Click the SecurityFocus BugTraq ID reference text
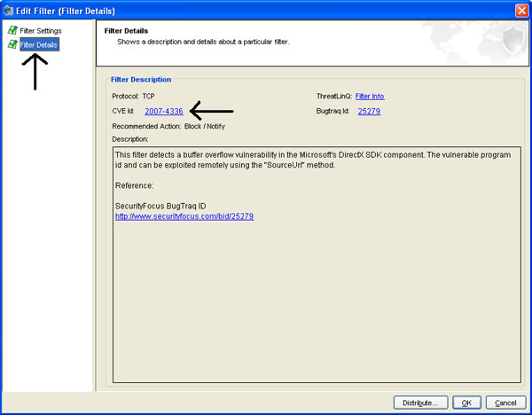532x415 pixels. coord(160,206)
